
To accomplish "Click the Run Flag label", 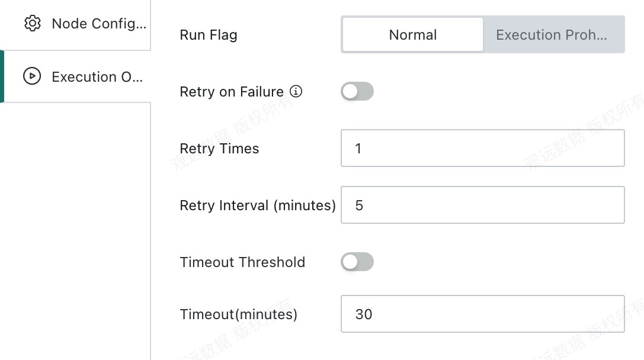I will [x=209, y=35].
